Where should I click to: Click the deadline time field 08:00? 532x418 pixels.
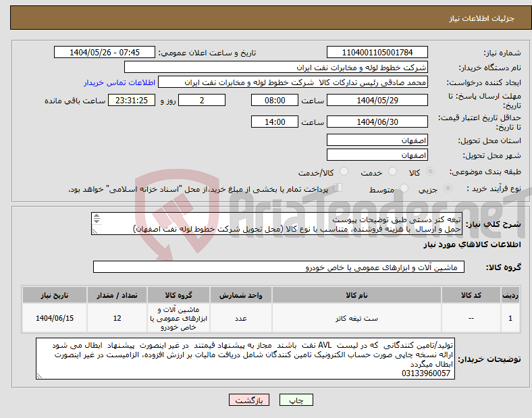(x=275, y=100)
